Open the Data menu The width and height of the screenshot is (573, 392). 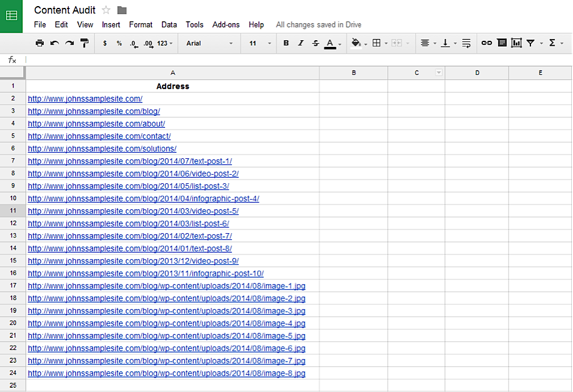click(x=169, y=25)
